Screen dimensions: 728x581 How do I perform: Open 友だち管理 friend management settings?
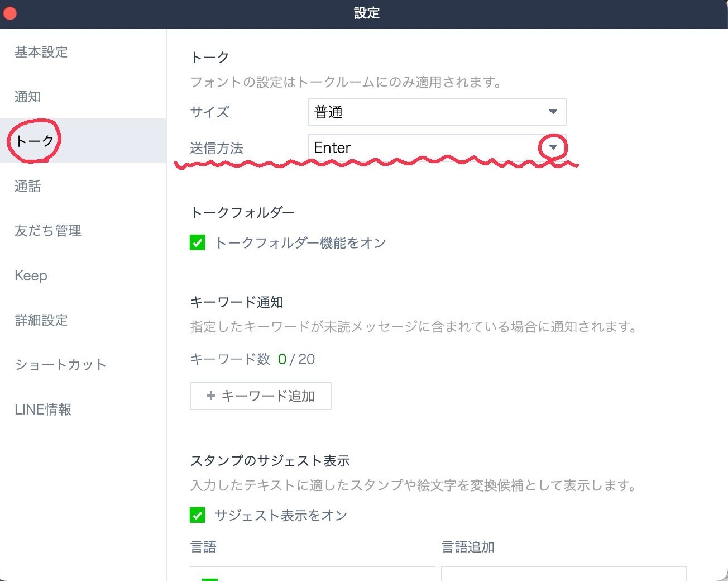coord(48,230)
